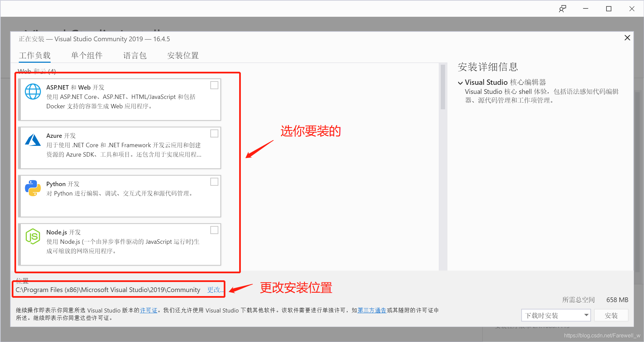This screenshot has width=644, height=342.
Task: Minimize the installer window
Action: (586, 9)
